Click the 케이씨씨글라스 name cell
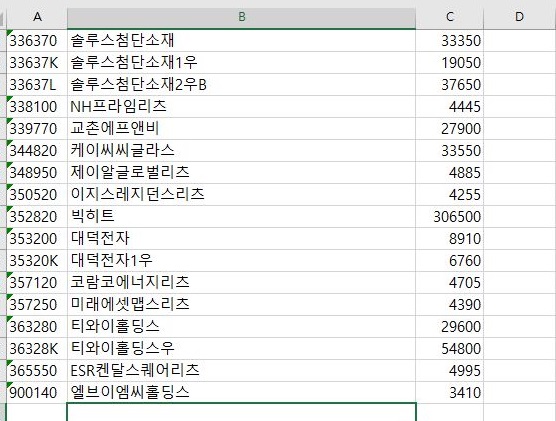 click(x=241, y=151)
